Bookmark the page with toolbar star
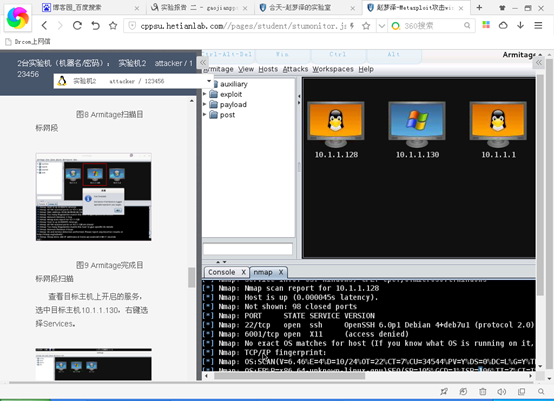The image size is (554, 401). (113, 25)
